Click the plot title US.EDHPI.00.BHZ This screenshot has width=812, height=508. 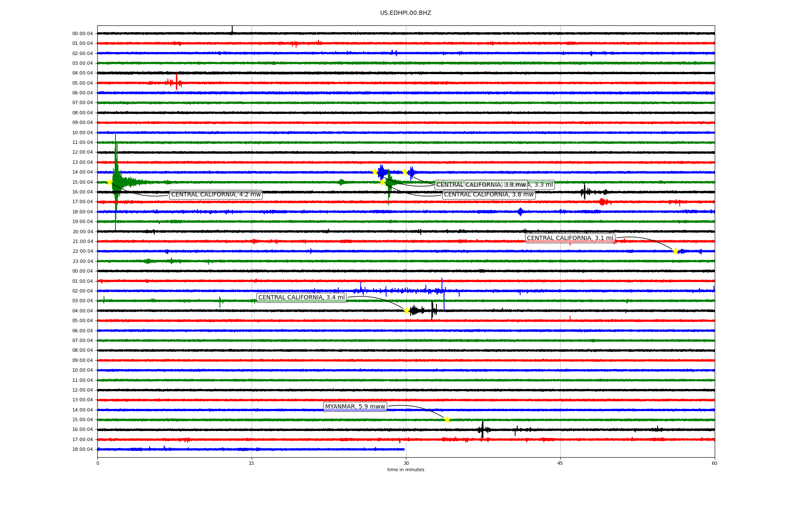click(406, 13)
